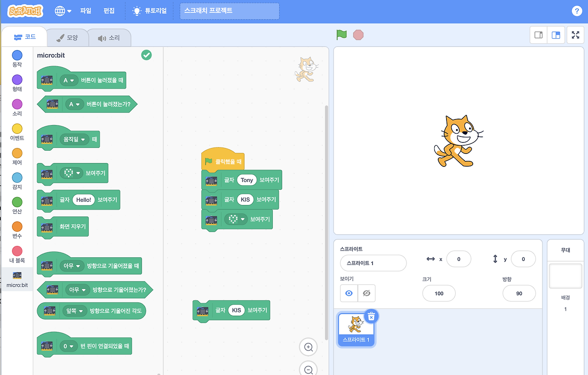This screenshot has height=375, width=588.
Task: Select the 형태 block category
Action: (17, 84)
